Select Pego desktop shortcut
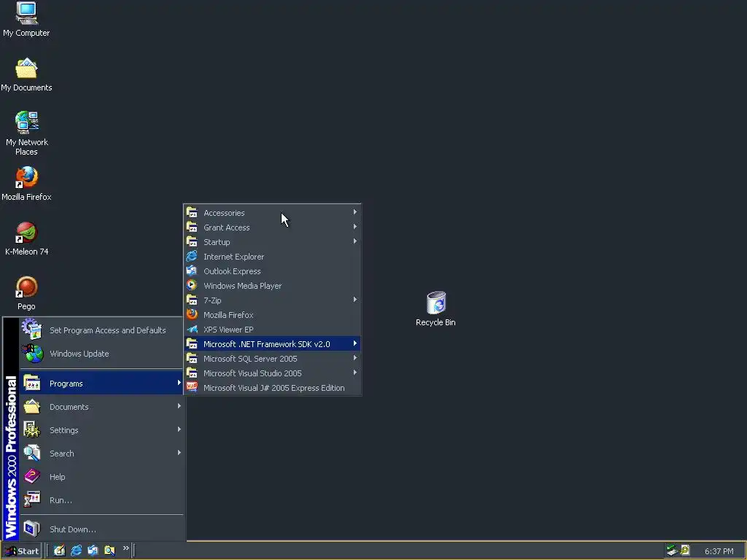The width and height of the screenshot is (747, 560). click(x=26, y=293)
